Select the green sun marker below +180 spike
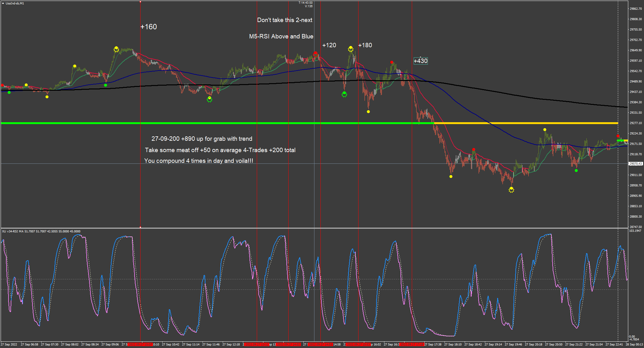This screenshot has height=348, width=644. pyautogui.click(x=344, y=94)
